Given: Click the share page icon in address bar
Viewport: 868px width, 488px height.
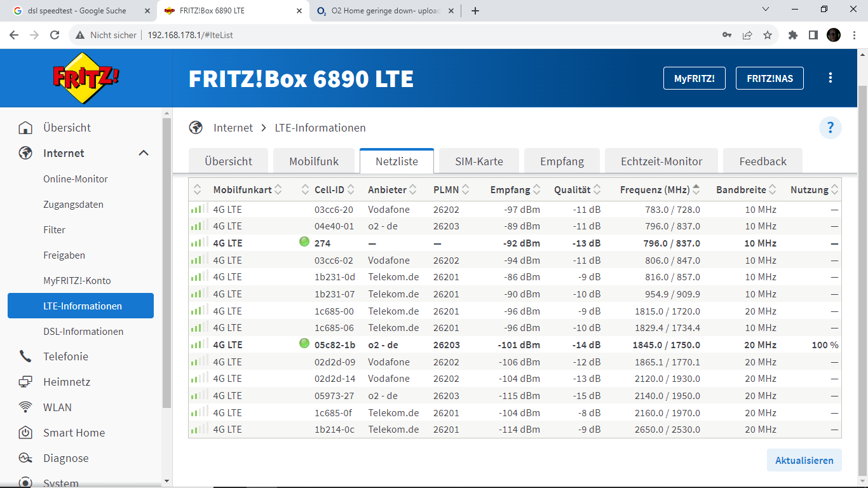Looking at the screenshot, I should coord(747,35).
